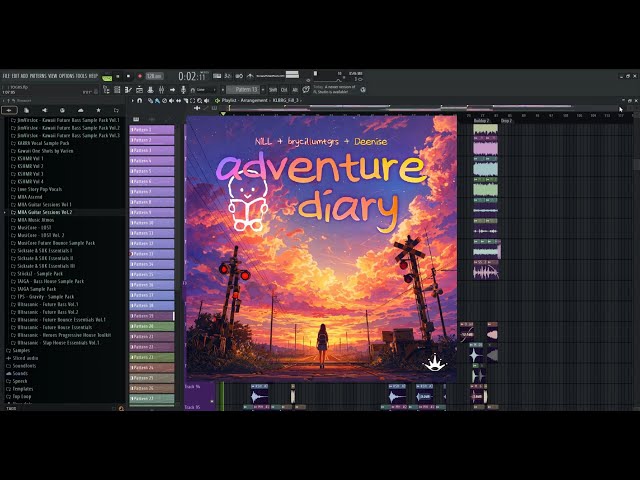This screenshot has width=640, height=480.
Task: Select the playlist Zoom tool
Action: coord(199,100)
